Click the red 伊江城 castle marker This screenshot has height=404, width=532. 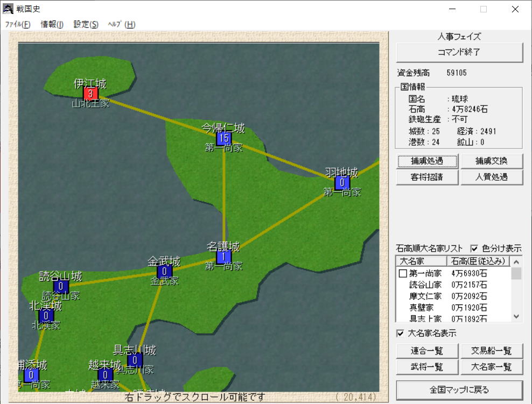(x=90, y=94)
